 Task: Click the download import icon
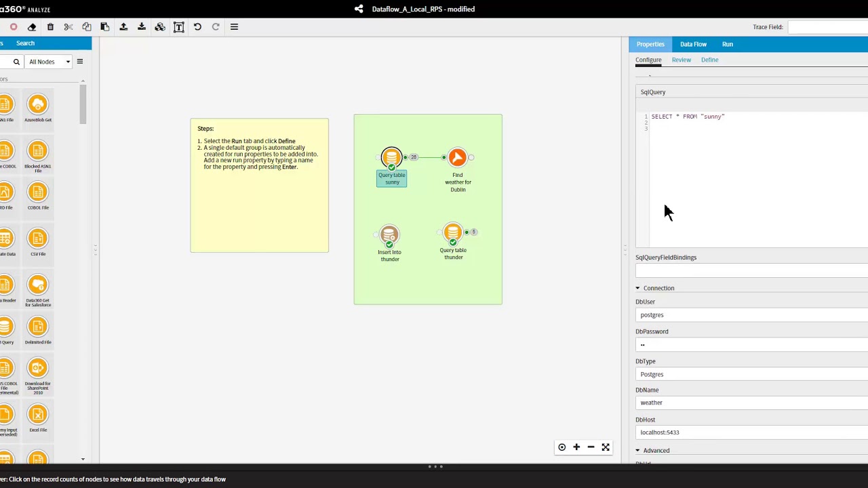coord(142,27)
